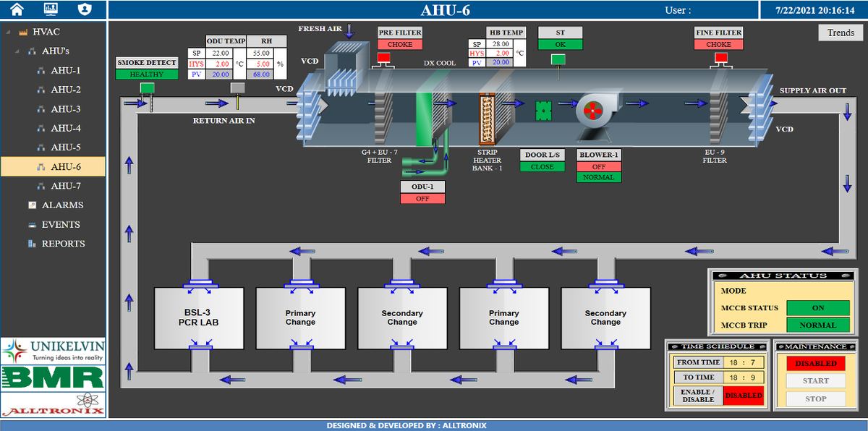This screenshot has width=868, height=431.
Task: Click the ODU temp gray sensor icon
Action: pyautogui.click(x=237, y=88)
